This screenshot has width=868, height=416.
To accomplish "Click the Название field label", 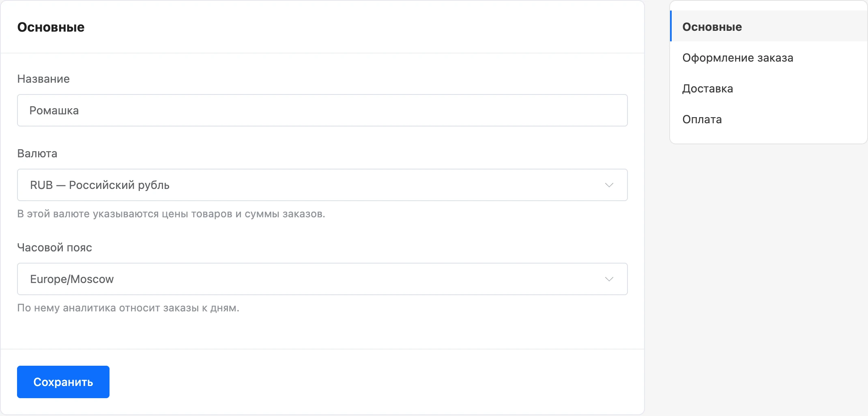I will (43, 79).
